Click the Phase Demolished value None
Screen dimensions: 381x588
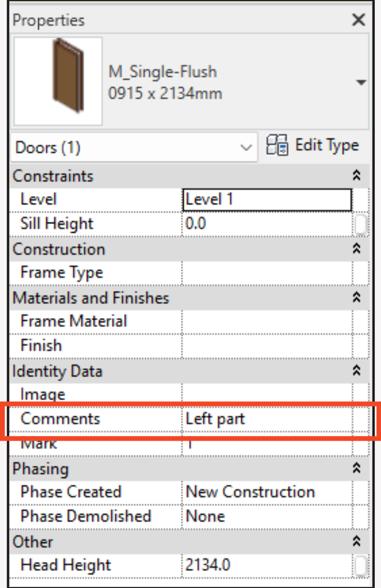pos(267,516)
